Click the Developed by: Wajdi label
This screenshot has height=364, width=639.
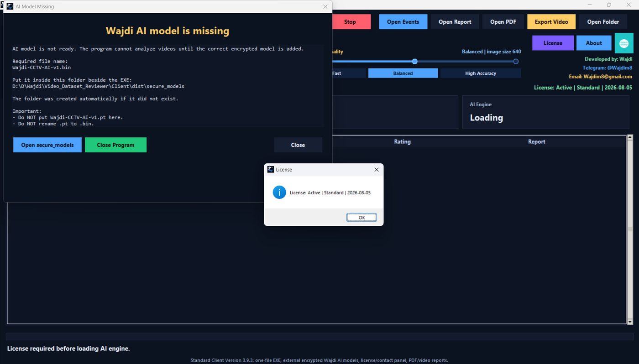(x=608, y=59)
